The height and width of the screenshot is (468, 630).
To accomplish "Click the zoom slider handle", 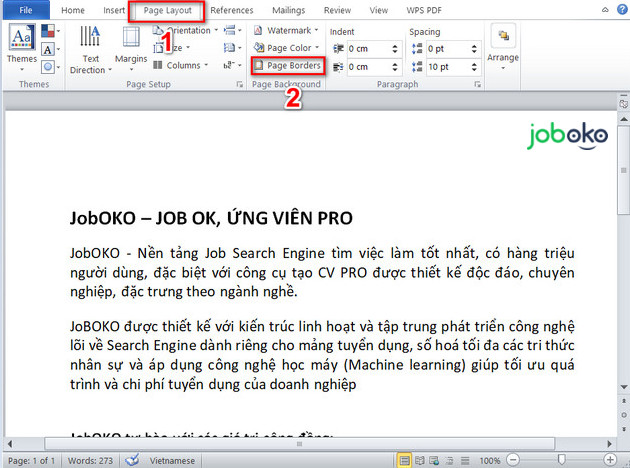I will tap(561, 459).
